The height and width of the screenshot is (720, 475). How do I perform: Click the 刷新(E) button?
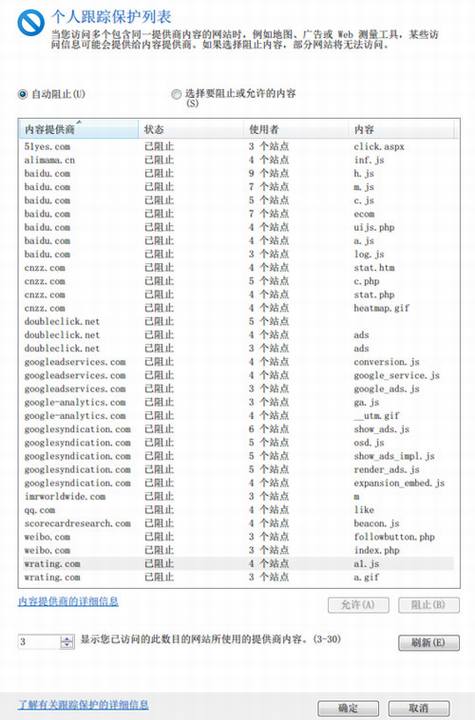pos(429,642)
